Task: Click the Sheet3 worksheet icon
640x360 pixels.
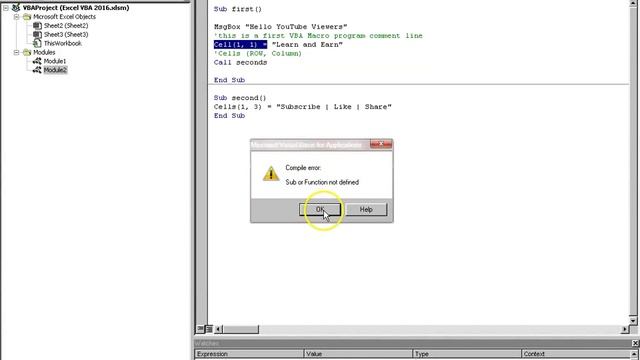Action: pyautogui.click(x=37, y=35)
